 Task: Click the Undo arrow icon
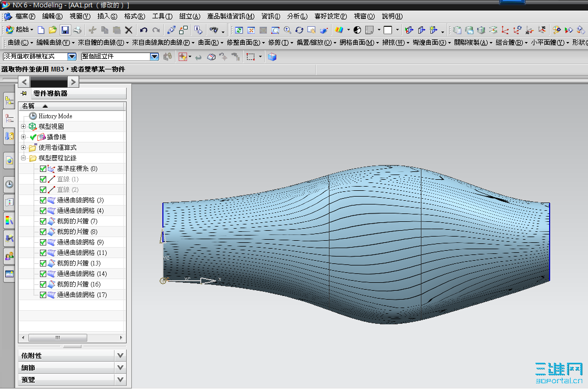pos(143,30)
